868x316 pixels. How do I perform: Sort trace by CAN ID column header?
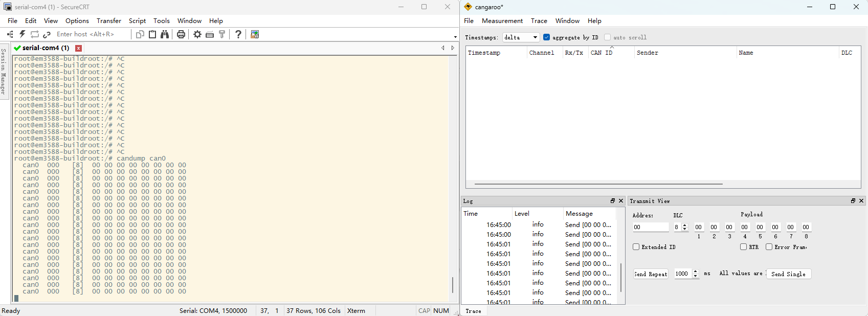pyautogui.click(x=602, y=53)
